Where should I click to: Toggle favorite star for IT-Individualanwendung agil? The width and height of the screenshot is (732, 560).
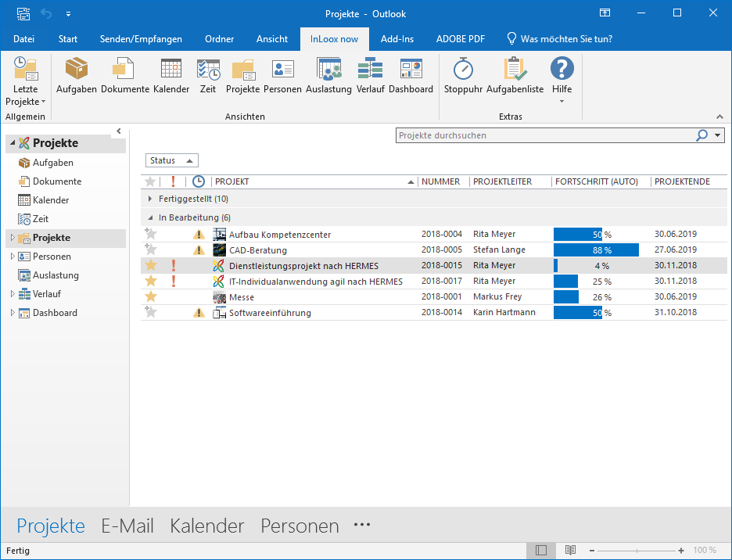[x=150, y=281]
